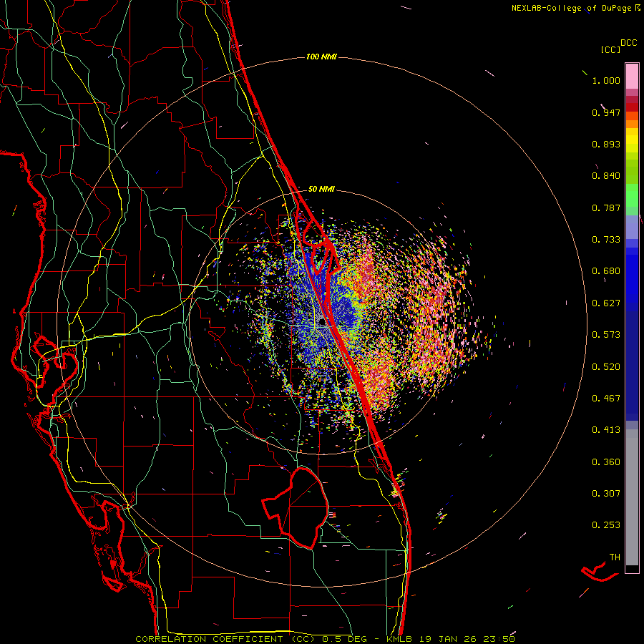Click the 23:50 timestamp
Screen dimensions: 644x644
click(499, 639)
